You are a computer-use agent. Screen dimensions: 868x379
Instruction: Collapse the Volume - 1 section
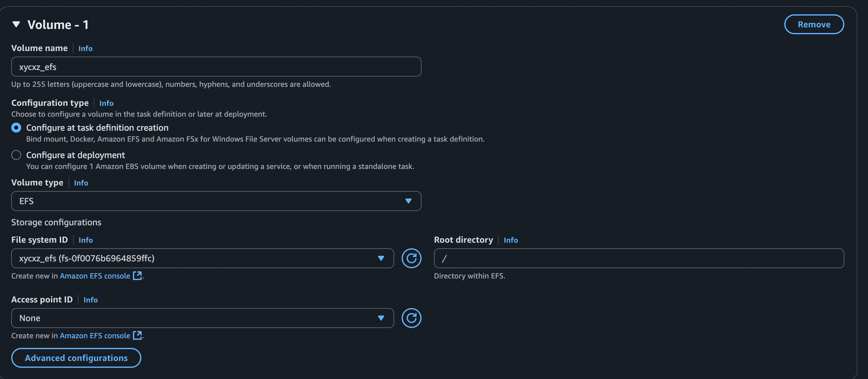[16, 24]
